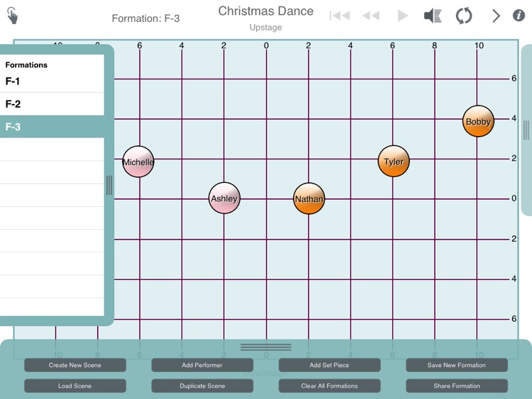Expand the right side panel handle

click(526, 130)
